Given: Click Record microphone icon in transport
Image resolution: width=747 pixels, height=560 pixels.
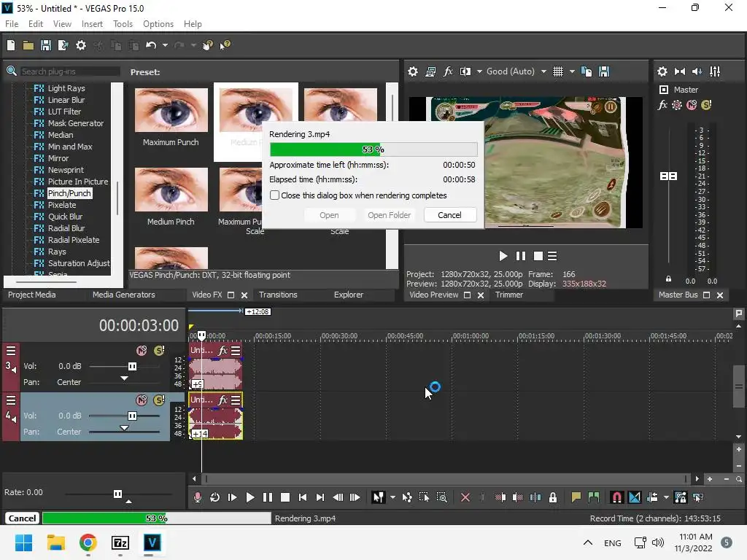Looking at the screenshot, I should click(x=197, y=497).
